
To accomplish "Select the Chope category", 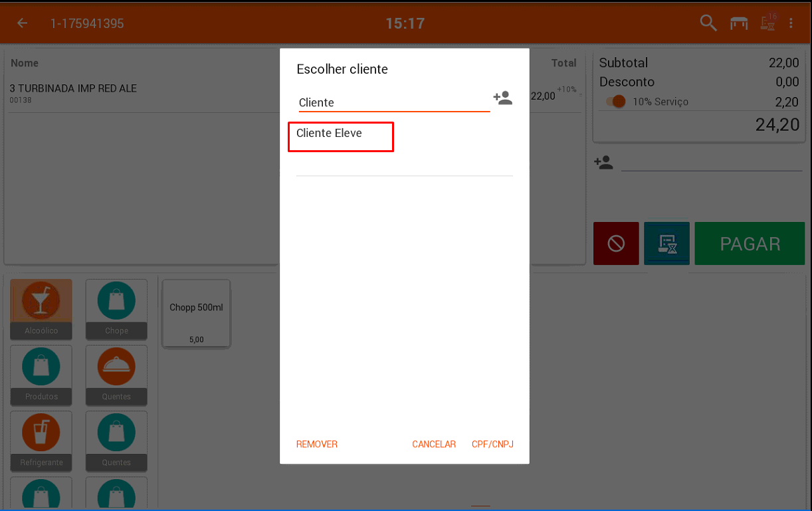I will pos(116,308).
